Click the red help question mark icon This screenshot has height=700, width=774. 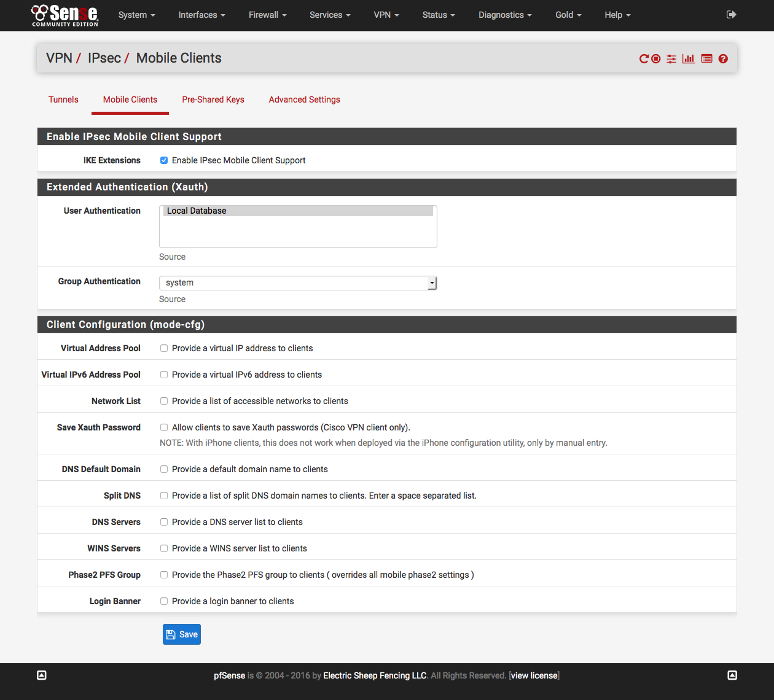723,59
